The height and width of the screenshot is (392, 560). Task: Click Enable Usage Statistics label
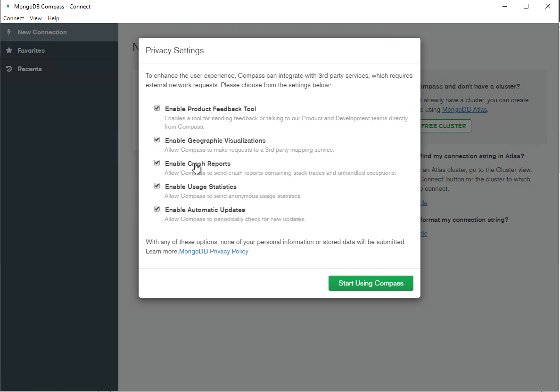(201, 187)
